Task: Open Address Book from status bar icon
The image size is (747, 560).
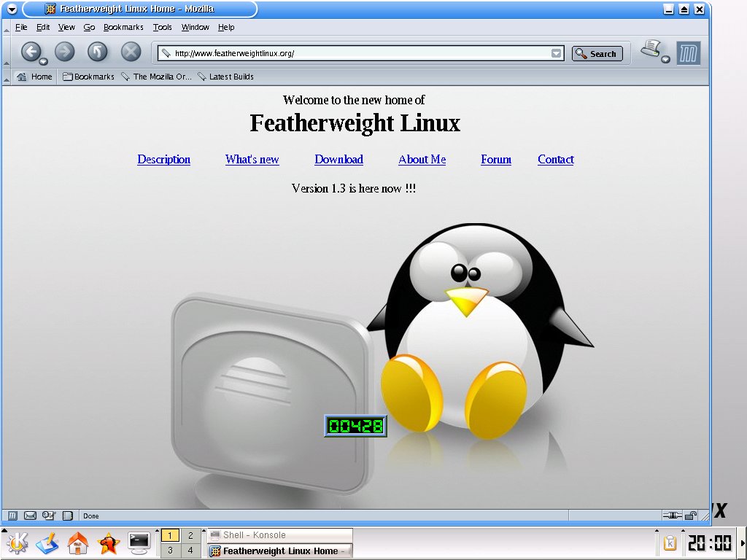Action: (68, 516)
